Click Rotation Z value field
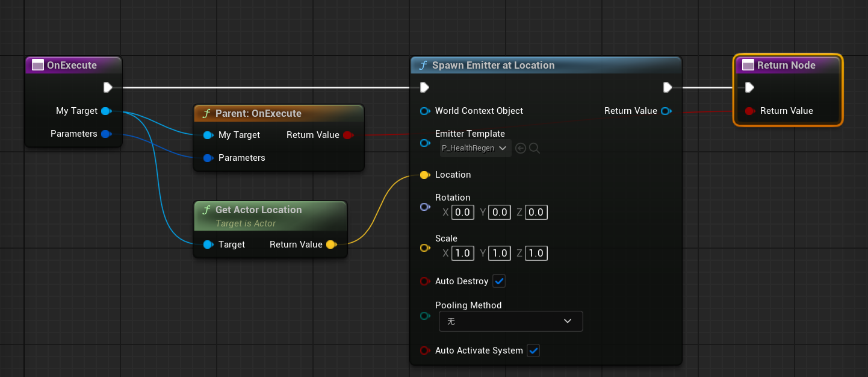Image resolution: width=868 pixels, height=377 pixels. [x=536, y=212]
